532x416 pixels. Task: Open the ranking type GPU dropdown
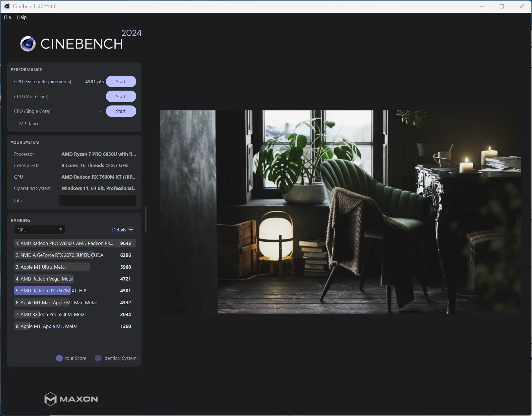(x=39, y=230)
